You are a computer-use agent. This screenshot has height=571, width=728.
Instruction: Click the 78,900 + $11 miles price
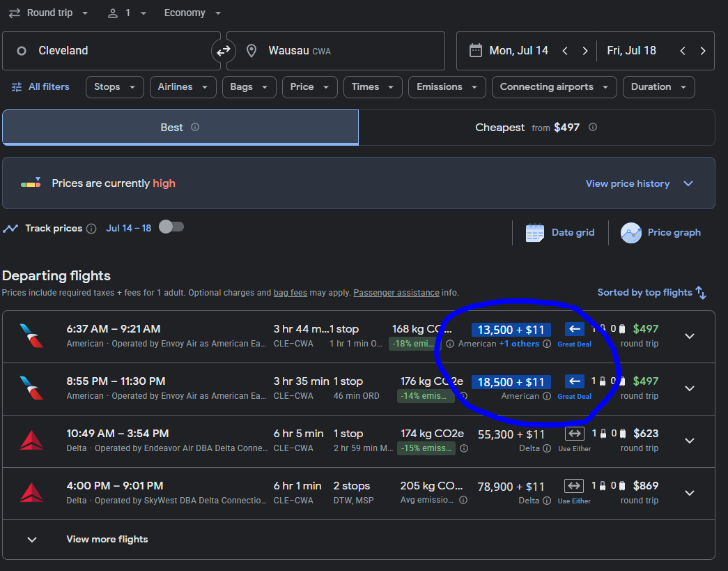(x=511, y=487)
